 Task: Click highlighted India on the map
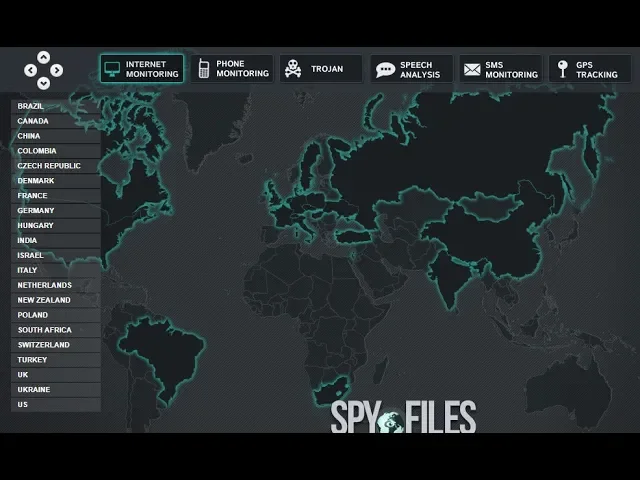coord(451,278)
